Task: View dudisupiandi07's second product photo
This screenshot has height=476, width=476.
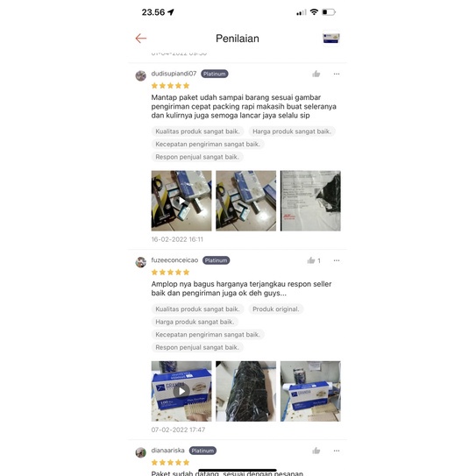Action: point(246,201)
